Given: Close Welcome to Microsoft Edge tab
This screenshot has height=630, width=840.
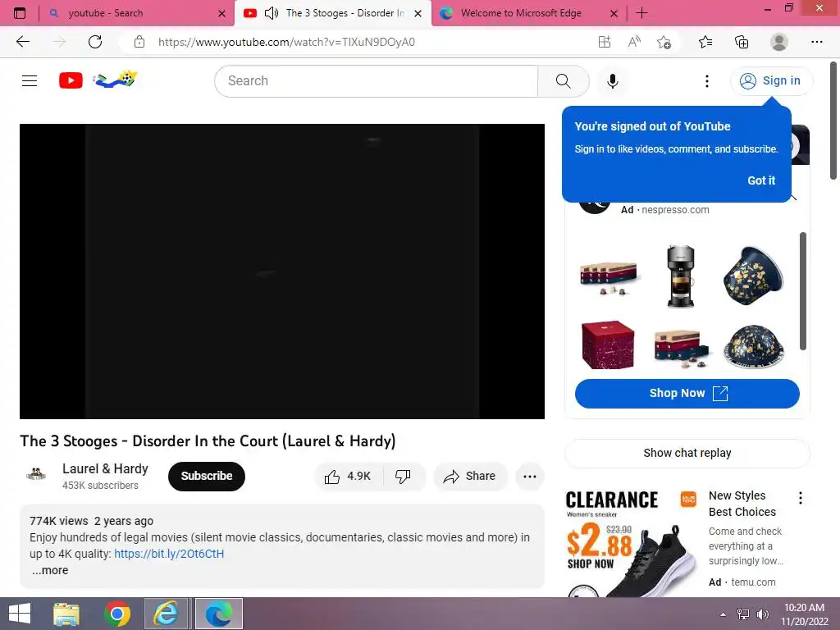Looking at the screenshot, I should coord(614,13).
